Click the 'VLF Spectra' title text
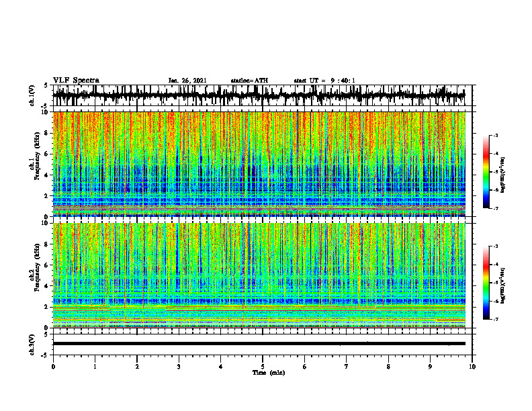This screenshot has width=532, height=411. tap(76, 81)
